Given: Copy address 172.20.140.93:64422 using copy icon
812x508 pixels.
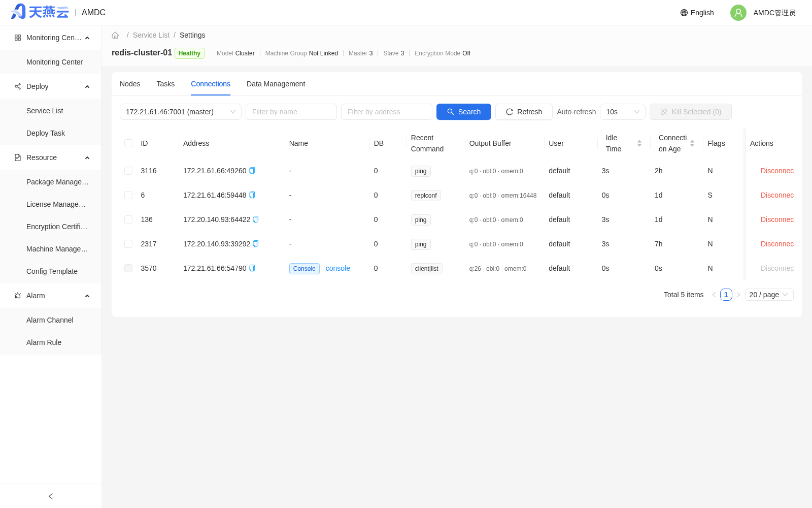Looking at the screenshot, I should [x=256, y=219].
